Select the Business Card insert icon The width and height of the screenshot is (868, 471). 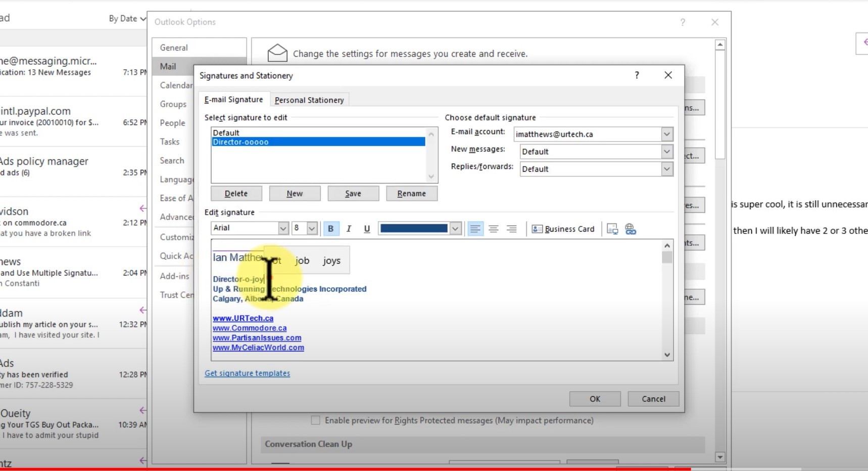pyautogui.click(x=562, y=229)
